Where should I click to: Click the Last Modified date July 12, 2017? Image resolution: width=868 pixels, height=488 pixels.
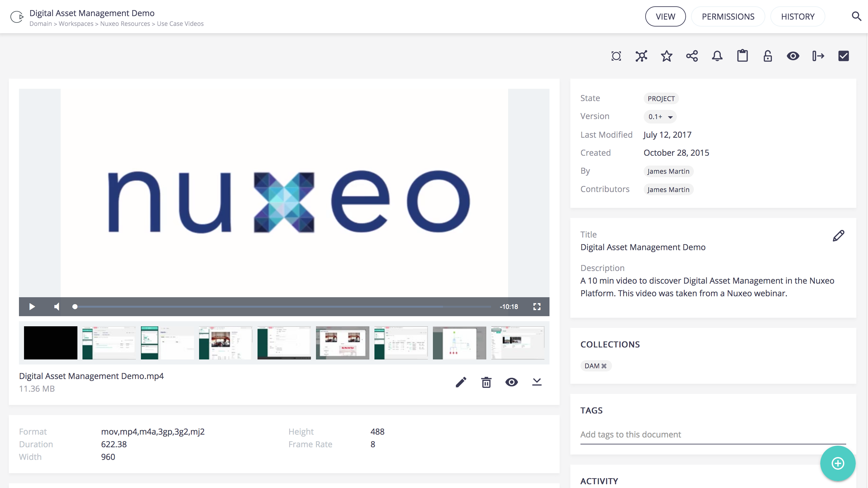pyautogui.click(x=667, y=135)
